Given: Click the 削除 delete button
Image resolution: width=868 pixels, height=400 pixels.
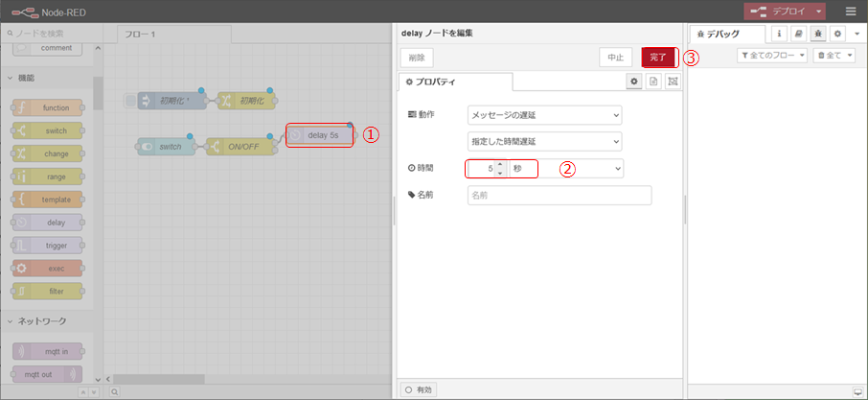Looking at the screenshot, I should click(x=416, y=58).
